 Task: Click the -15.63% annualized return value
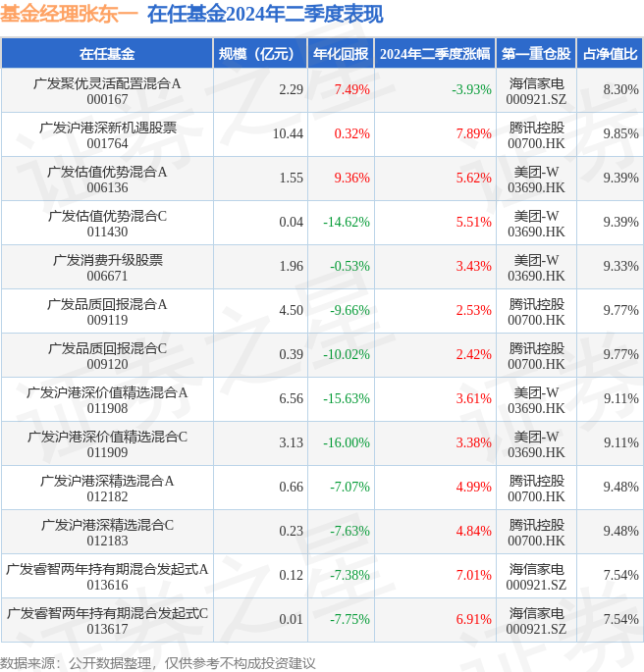tap(347, 398)
